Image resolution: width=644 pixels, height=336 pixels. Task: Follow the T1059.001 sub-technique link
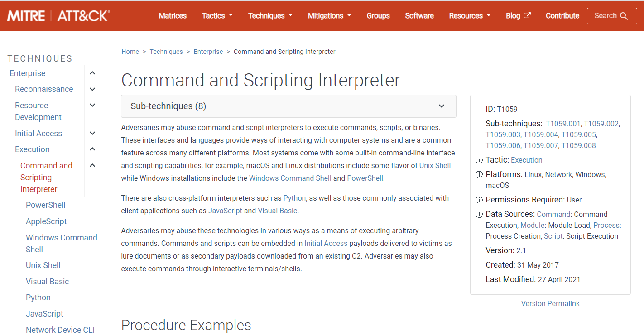click(x=563, y=124)
